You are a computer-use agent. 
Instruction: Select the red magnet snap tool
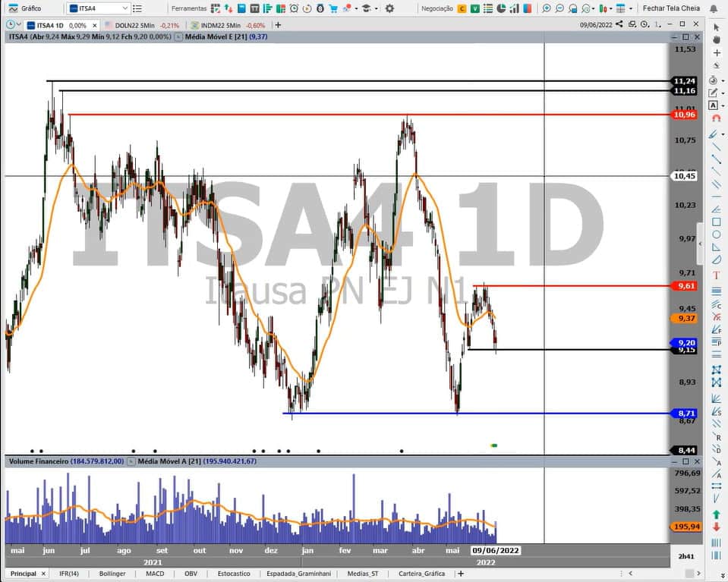click(716, 118)
